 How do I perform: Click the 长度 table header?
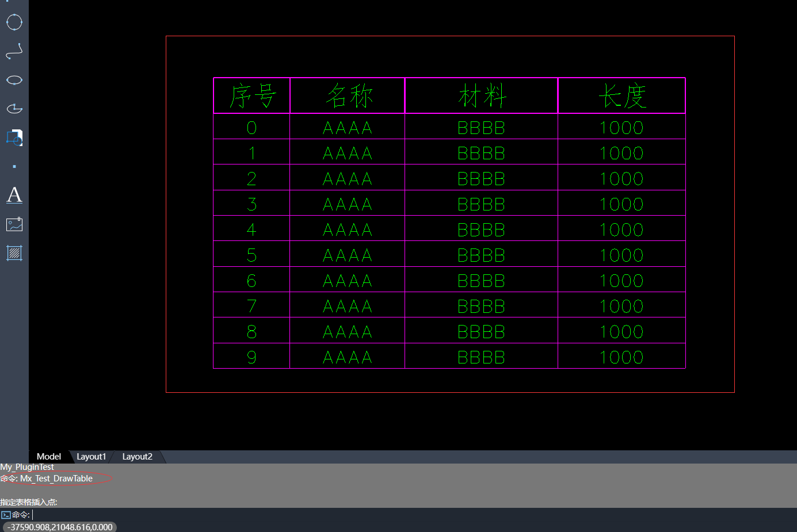[x=622, y=95]
